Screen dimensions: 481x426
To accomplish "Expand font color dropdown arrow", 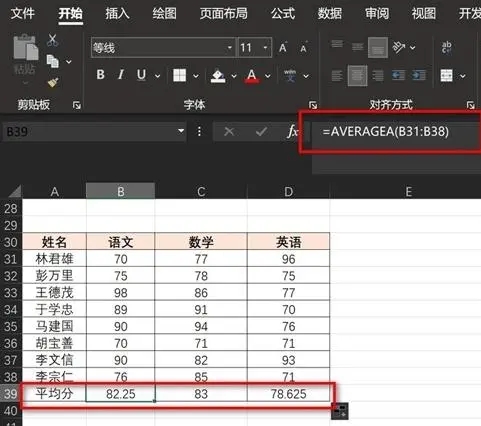I will pyautogui.click(x=268, y=76).
